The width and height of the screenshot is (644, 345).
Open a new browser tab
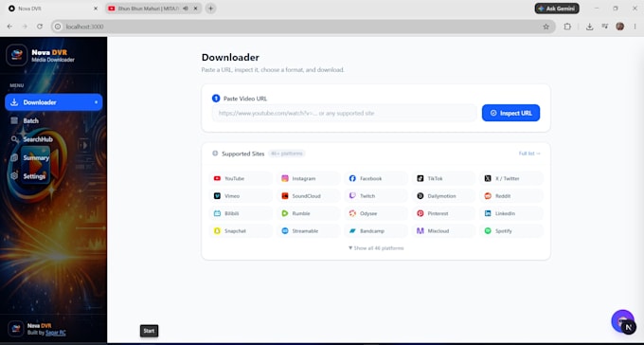click(210, 9)
